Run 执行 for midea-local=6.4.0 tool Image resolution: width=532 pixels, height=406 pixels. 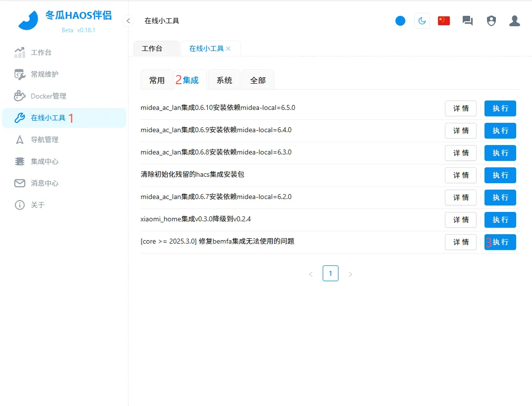coord(500,131)
